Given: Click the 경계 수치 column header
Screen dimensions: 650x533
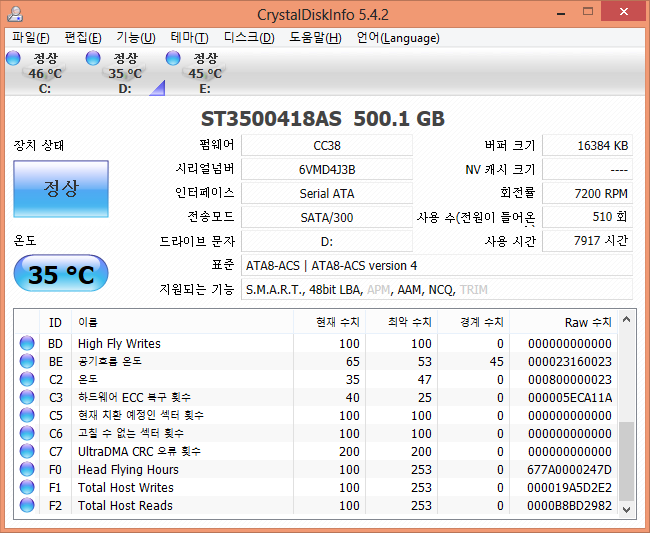Looking at the screenshot, I should tap(473, 322).
